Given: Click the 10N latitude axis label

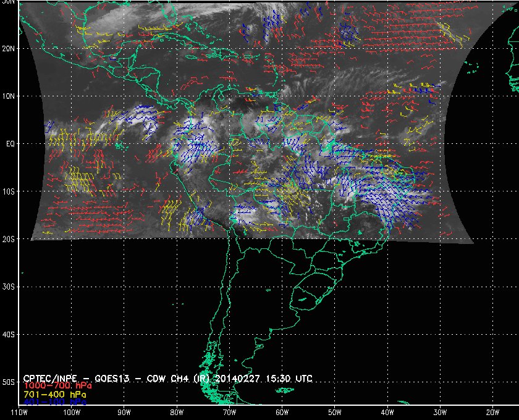Looking at the screenshot, I should click(8, 96).
